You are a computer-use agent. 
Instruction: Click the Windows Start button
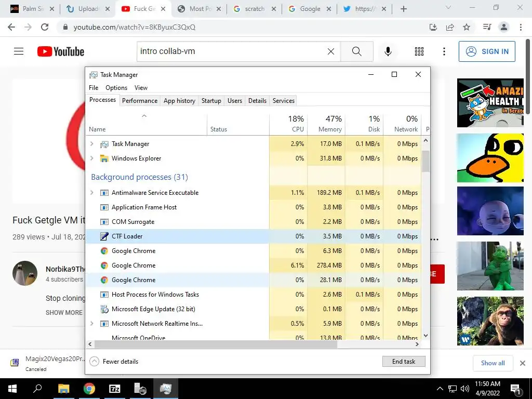point(12,389)
